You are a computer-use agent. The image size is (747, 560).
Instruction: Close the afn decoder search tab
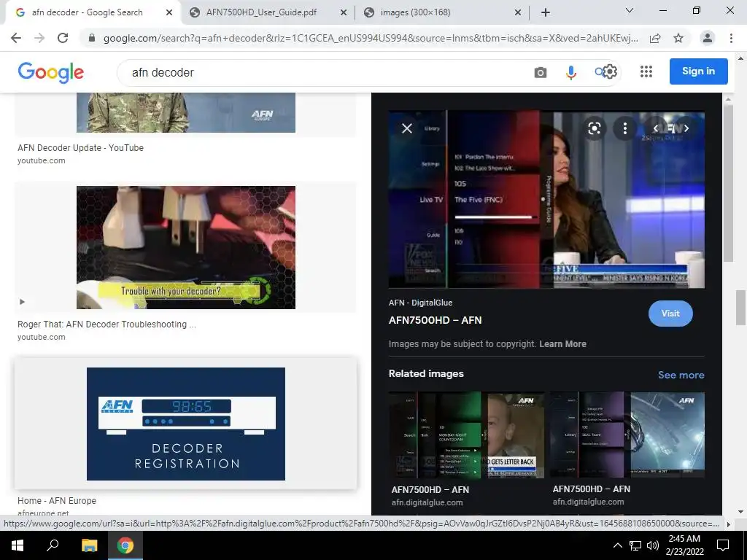coord(169,12)
